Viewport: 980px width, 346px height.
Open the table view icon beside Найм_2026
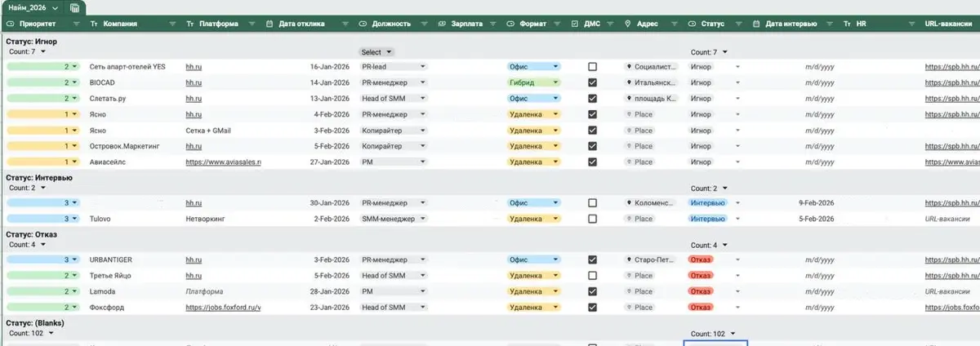tap(75, 7)
